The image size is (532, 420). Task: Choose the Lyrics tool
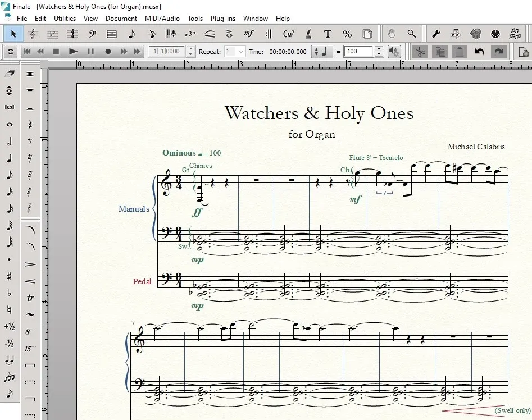308,34
